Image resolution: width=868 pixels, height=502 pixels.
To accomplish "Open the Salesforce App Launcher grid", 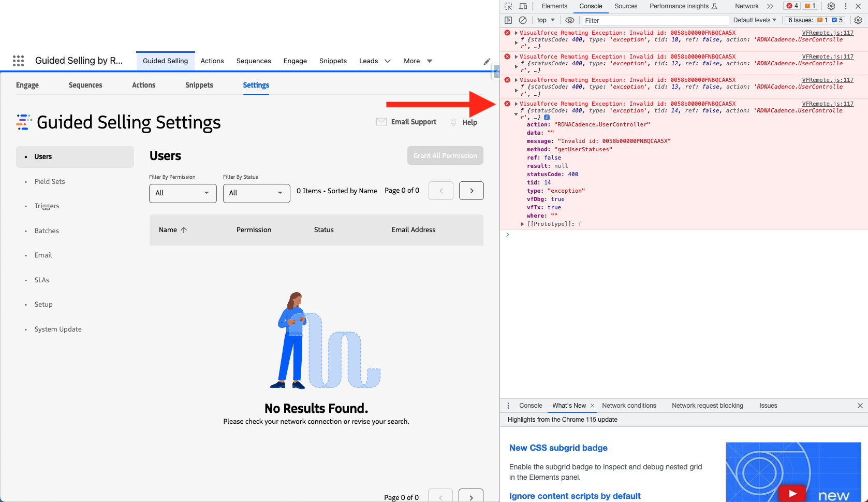I will 19,61.
